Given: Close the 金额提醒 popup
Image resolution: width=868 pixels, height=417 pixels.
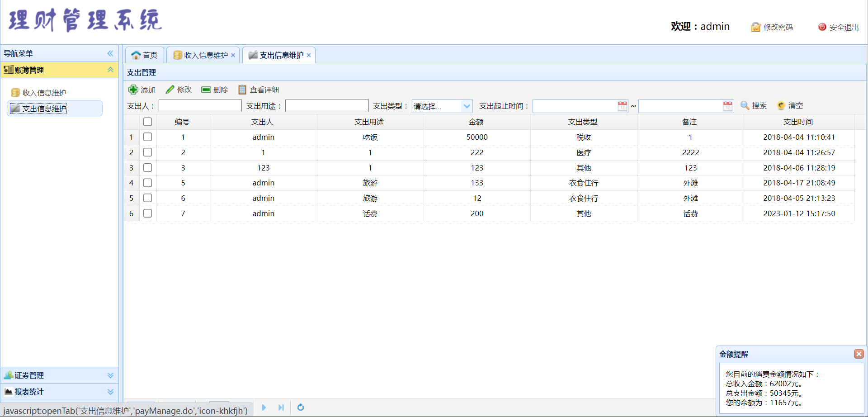Looking at the screenshot, I should [859, 354].
